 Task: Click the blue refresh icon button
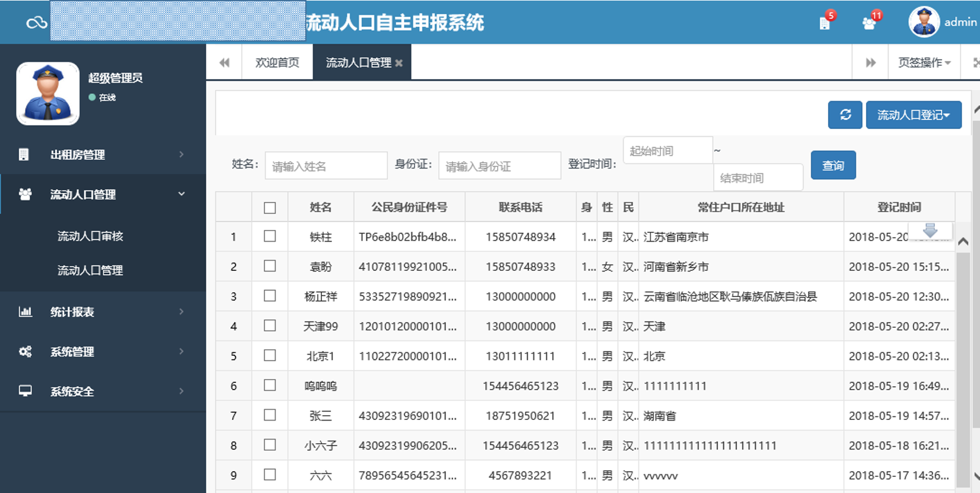[845, 115]
